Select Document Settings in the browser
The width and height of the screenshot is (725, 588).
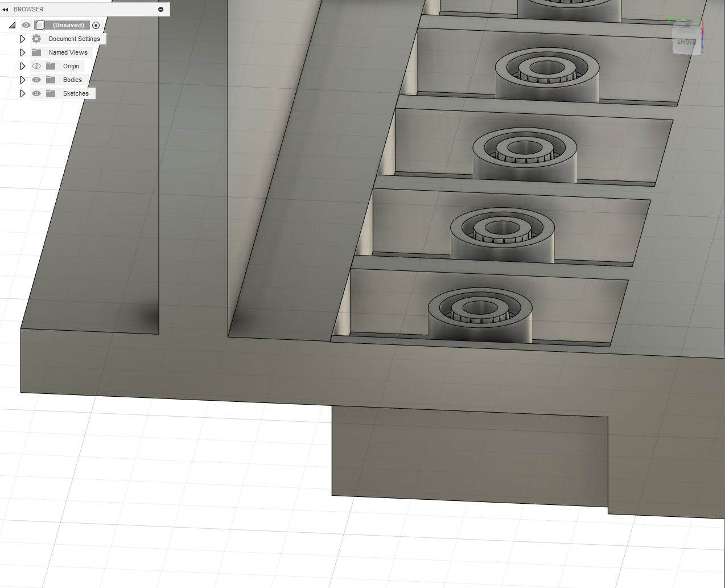pyautogui.click(x=74, y=39)
